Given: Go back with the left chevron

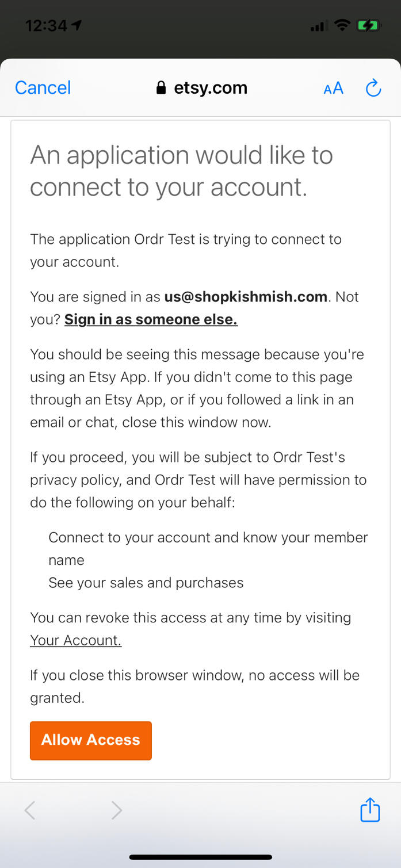Looking at the screenshot, I should click(30, 810).
